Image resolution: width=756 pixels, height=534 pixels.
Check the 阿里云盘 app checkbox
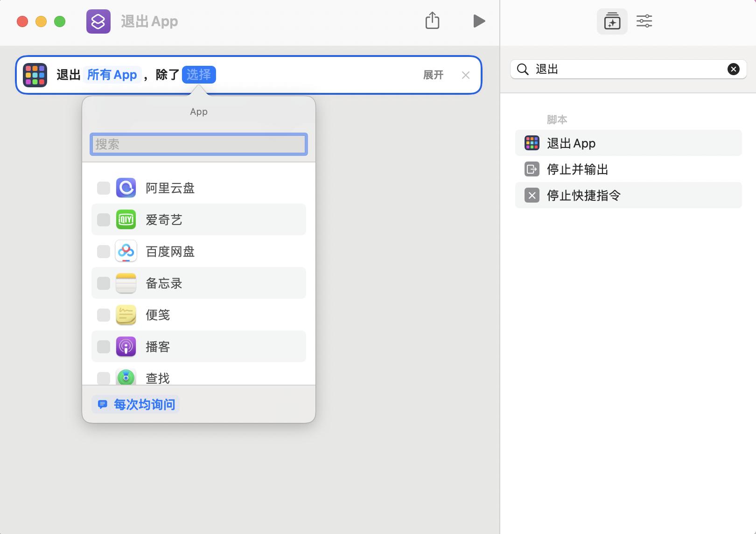pos(103,188)
